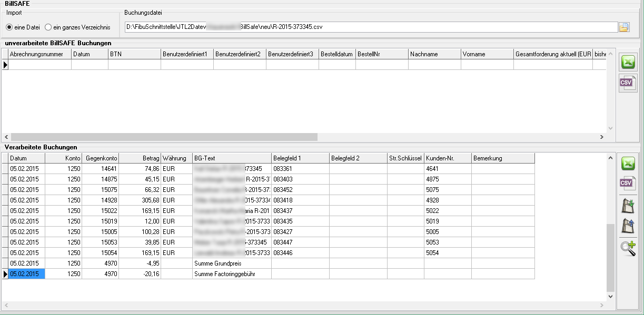Select the 'eine Datei' radio button
Viewport: 644px width, 315px height.
(x=9, y=27)
